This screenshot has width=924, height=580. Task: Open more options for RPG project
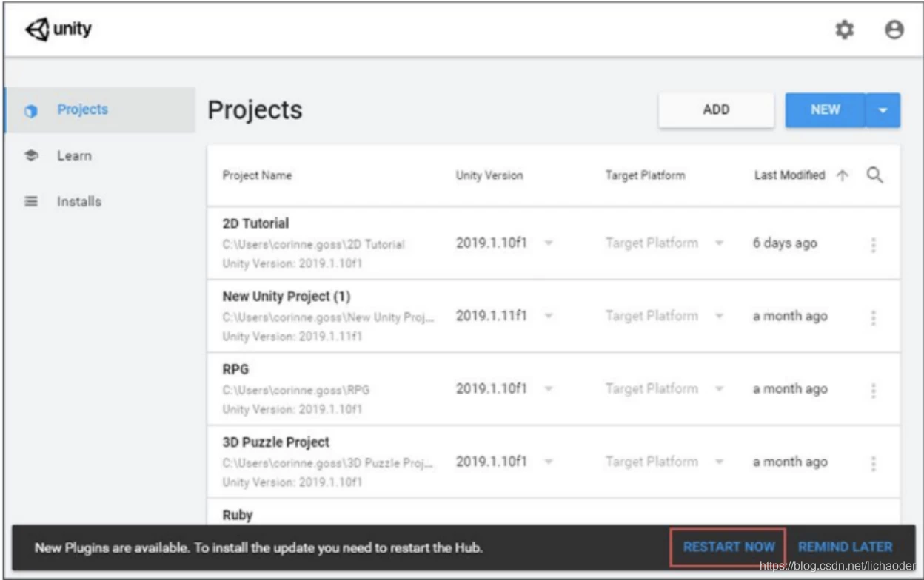click(x=874, y=391)
